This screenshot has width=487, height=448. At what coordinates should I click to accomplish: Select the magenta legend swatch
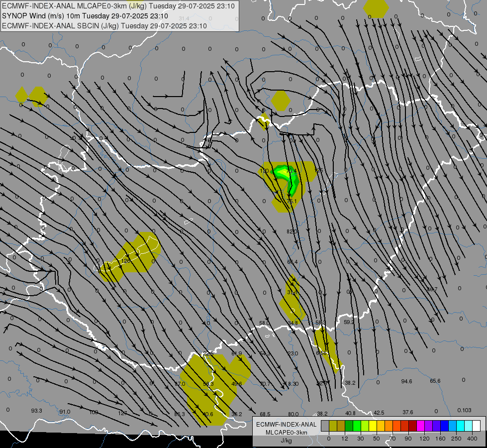tap(420, 426)
